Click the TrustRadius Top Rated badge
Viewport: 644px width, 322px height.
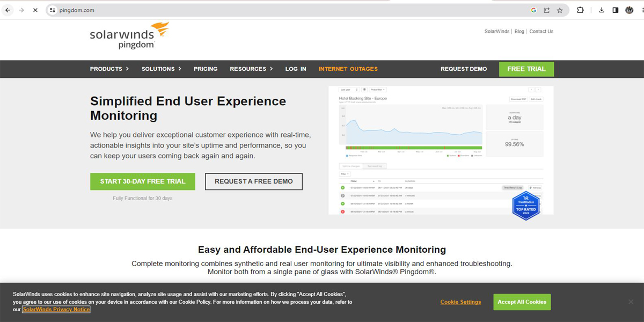[525, 206]
